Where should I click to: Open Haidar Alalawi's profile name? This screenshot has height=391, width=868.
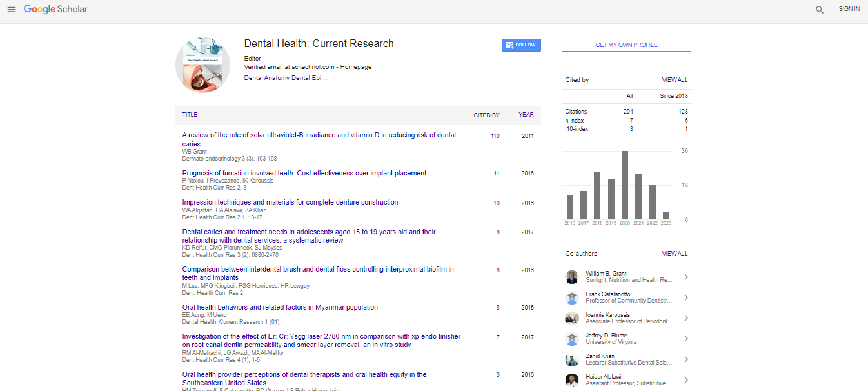(604, 377)
